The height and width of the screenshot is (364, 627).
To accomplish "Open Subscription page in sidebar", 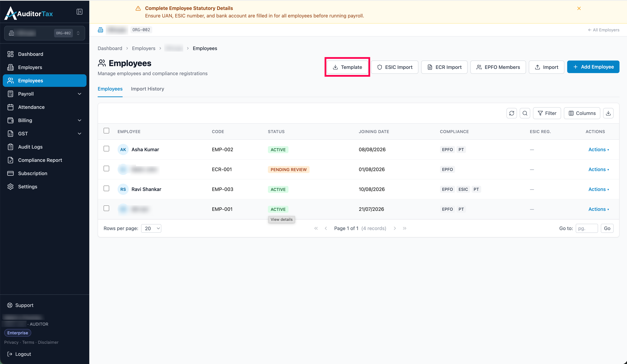I will pos(44,173).
